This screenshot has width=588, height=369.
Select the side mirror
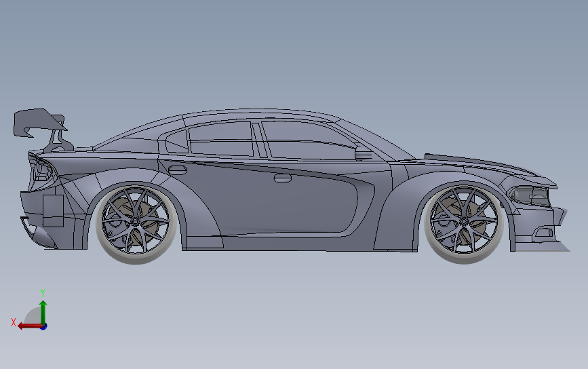(x=363, y=152)
